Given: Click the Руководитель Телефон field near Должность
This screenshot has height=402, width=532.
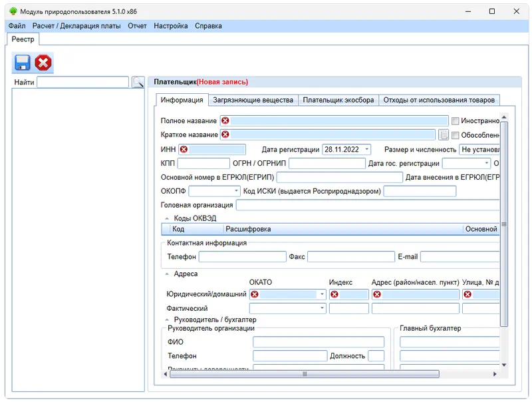Looking at the screenshot, I should click(290, 356).
